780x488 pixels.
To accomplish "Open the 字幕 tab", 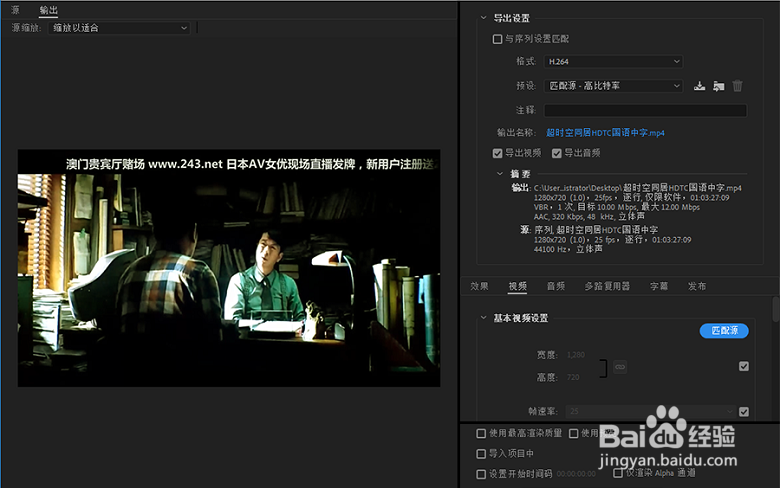I will (x=659, y=286).
